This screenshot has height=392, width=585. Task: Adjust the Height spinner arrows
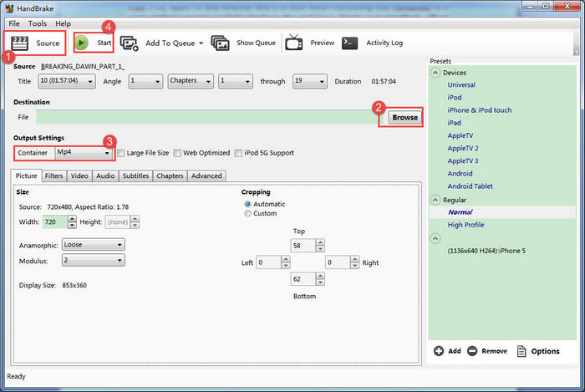tap(135, 222)
